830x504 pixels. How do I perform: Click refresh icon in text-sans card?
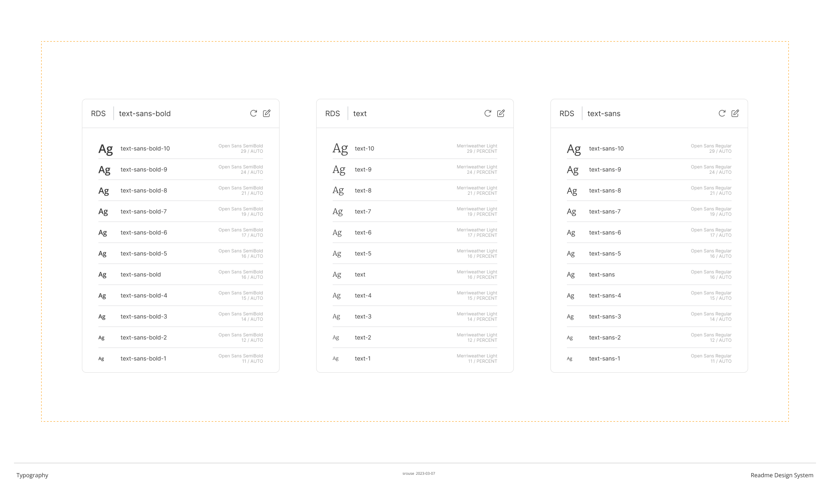(x=722, y=113)
